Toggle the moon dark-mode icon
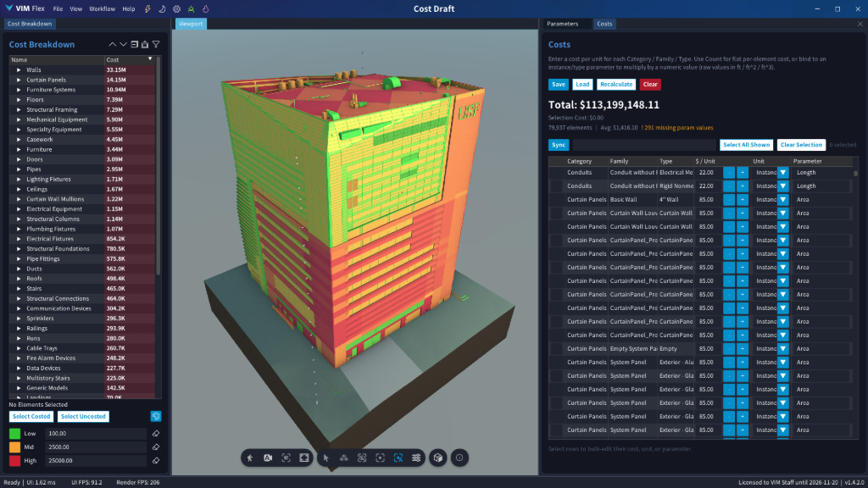The width and height of the screenshot is (868, 488). pyautogui.click(x=162, y=8)
